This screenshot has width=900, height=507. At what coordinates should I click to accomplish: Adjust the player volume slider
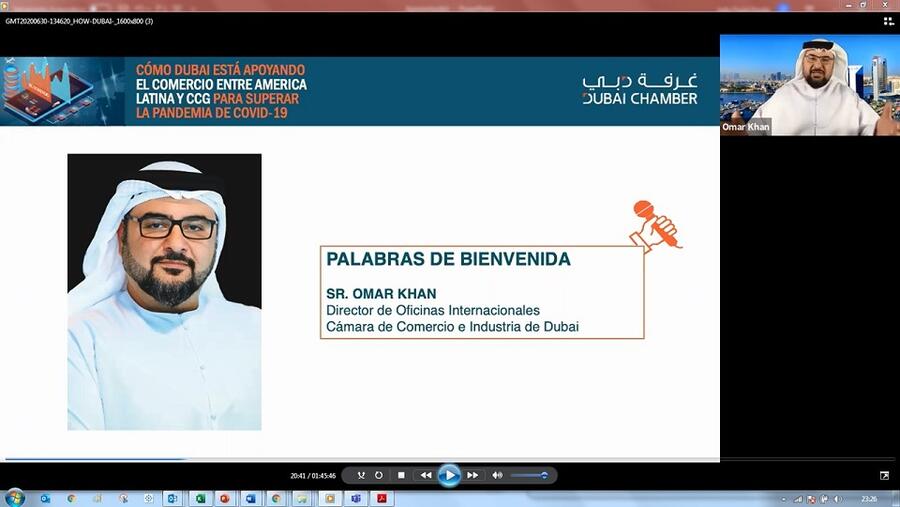[x=529, y=475]
